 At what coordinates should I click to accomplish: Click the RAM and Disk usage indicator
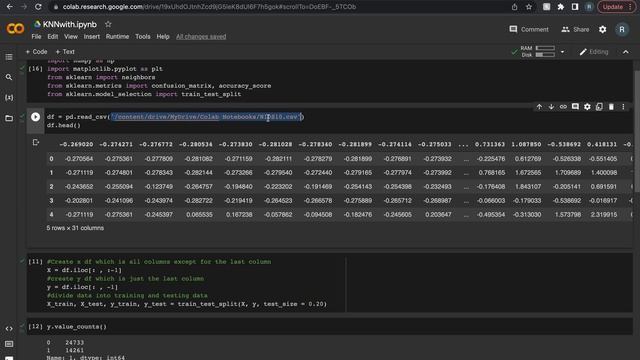(x=538, y=51)
